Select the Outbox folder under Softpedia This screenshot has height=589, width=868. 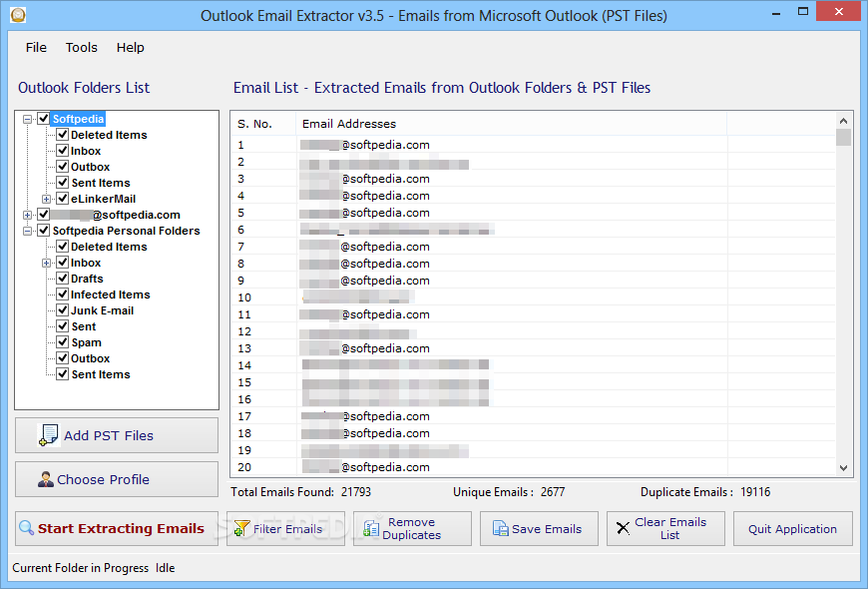90,167
